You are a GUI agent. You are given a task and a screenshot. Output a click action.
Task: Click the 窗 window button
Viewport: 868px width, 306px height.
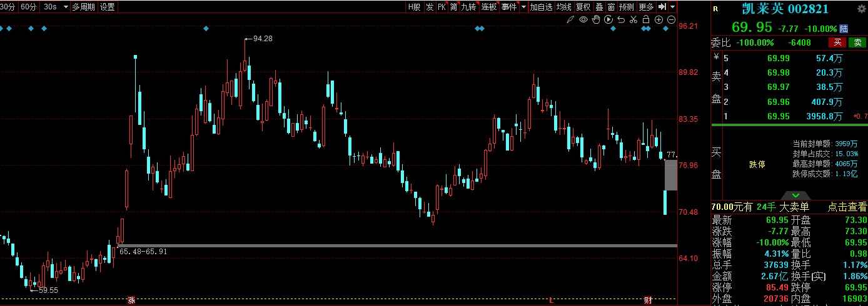coord(611,7)
